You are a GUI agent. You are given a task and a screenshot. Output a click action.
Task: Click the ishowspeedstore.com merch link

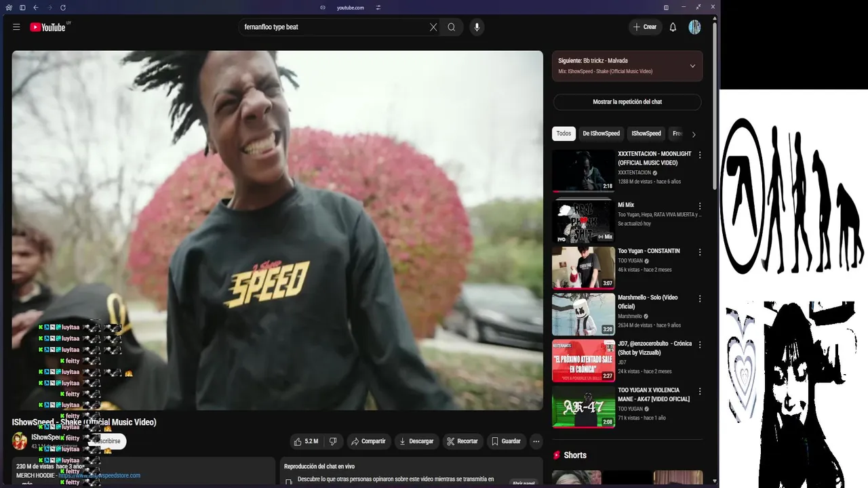100,476
